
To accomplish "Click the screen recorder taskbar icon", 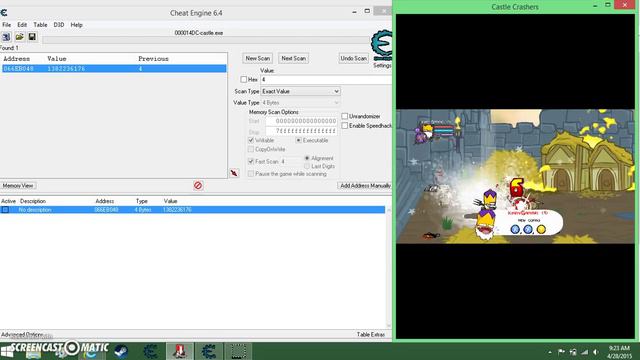I will pos(238,351).
